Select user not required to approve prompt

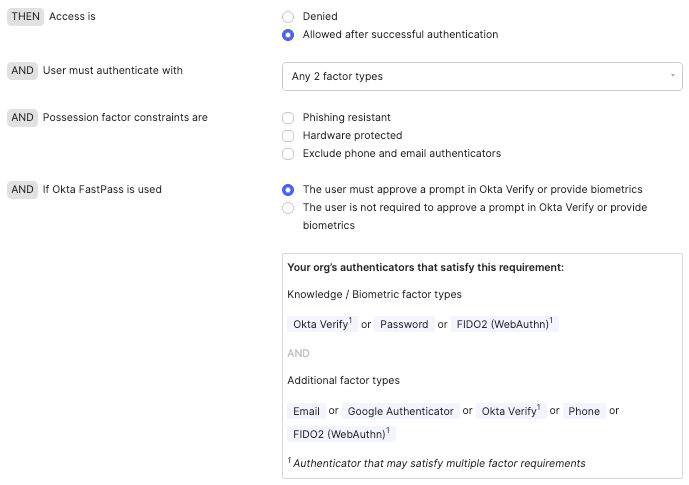(288, 208)
